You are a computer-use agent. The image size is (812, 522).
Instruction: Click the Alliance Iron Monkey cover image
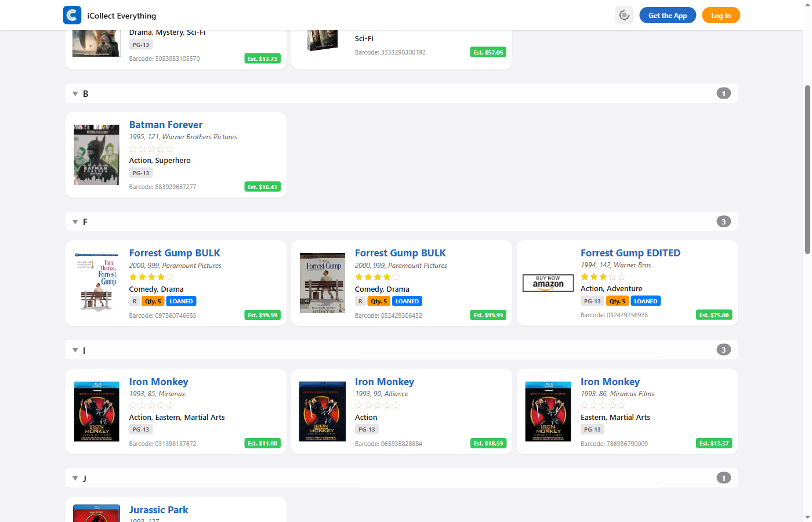click(x=322, y=411)
